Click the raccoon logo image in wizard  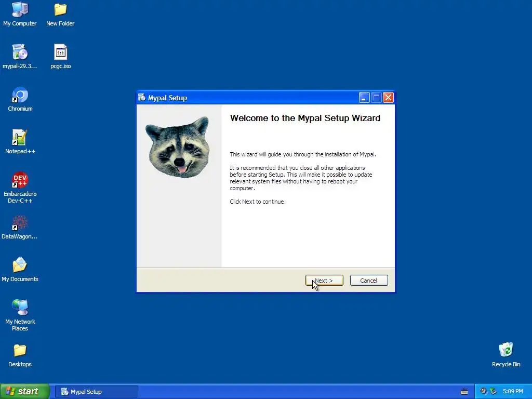pyautogui.click(x=178, y=147)
